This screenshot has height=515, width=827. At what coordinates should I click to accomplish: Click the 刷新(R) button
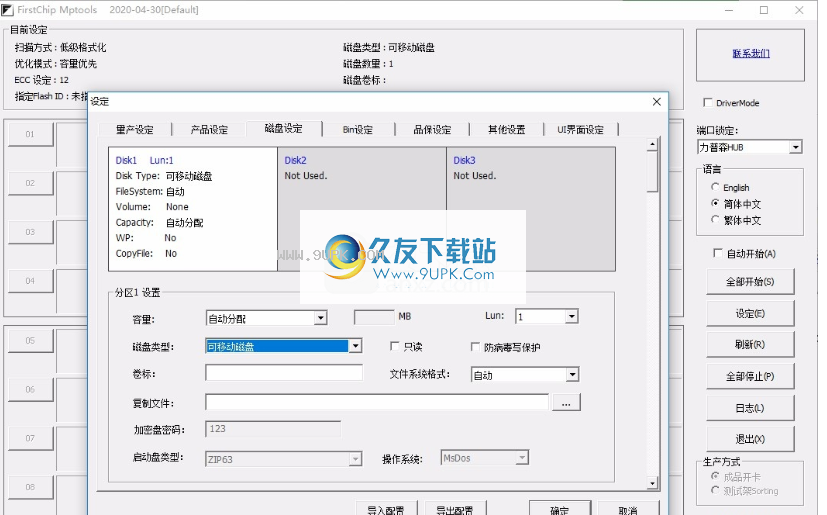[x=750, y=345]
